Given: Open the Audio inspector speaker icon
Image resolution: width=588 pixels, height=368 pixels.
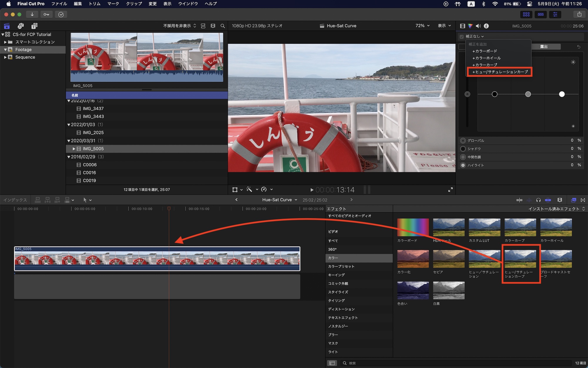Looking at the screenshot, I should [478, 26].
